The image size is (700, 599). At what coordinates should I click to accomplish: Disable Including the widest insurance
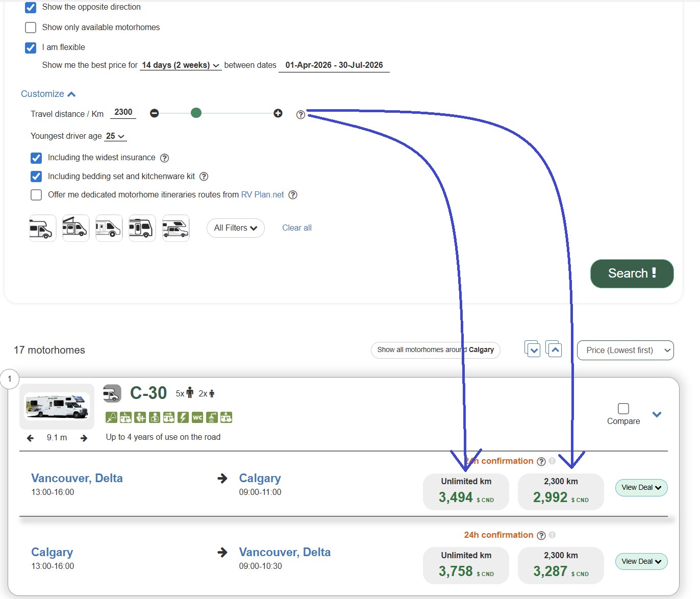(36, 158)
